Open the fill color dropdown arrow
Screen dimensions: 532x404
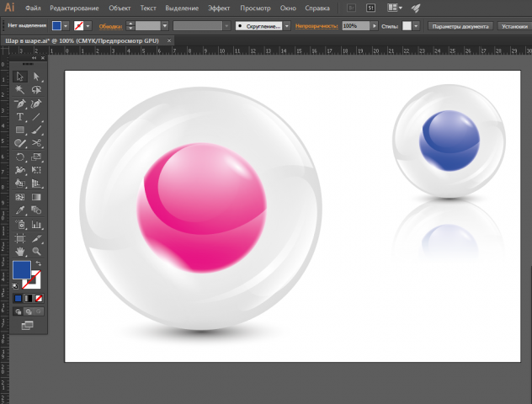66,26
